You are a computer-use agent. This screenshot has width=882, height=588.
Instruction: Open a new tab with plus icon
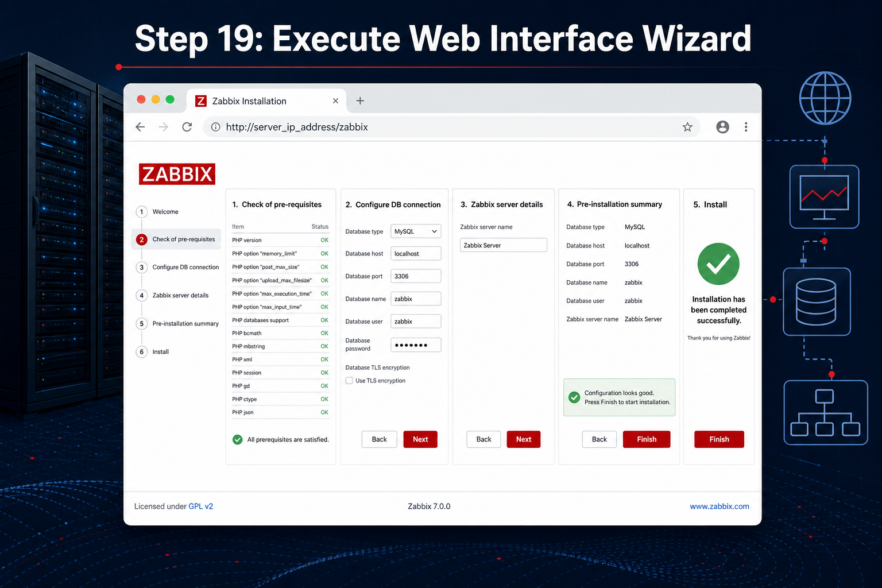click(x=360, y=101)
